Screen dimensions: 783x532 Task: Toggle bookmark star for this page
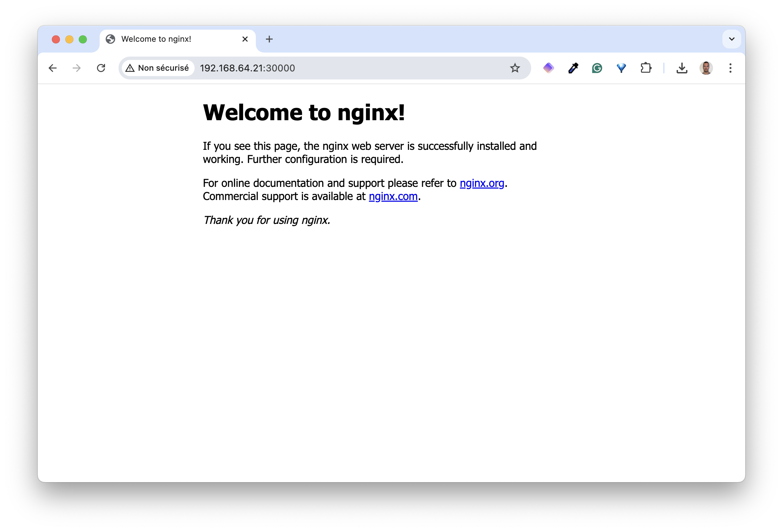[x=515, y=68]
